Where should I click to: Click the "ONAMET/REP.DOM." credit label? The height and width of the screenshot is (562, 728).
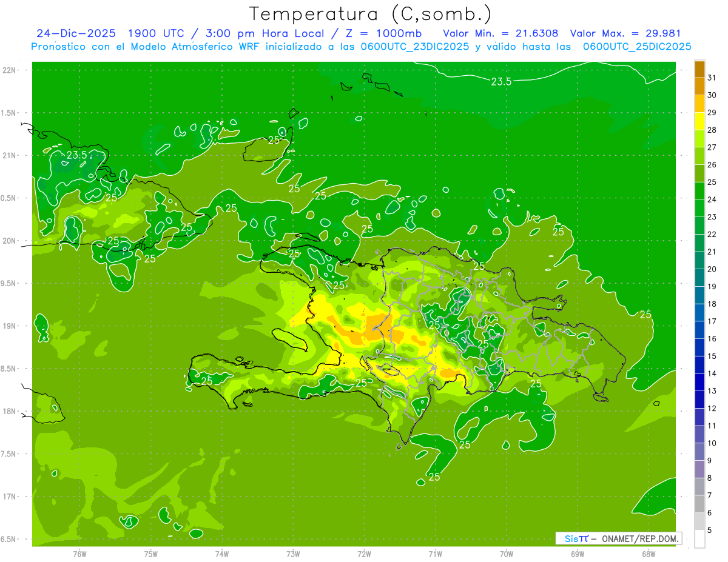[x=639, y=538]
